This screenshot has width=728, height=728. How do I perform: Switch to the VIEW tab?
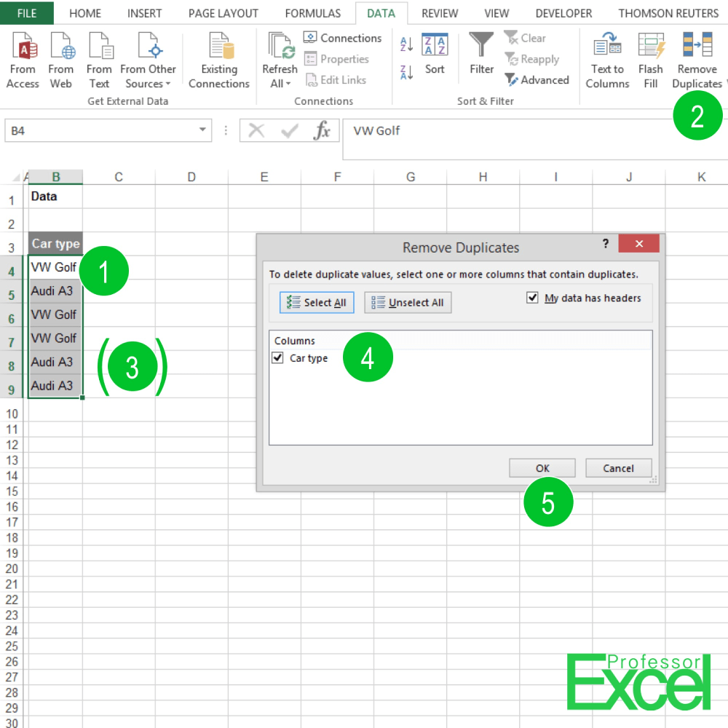[x=496, y=13]
